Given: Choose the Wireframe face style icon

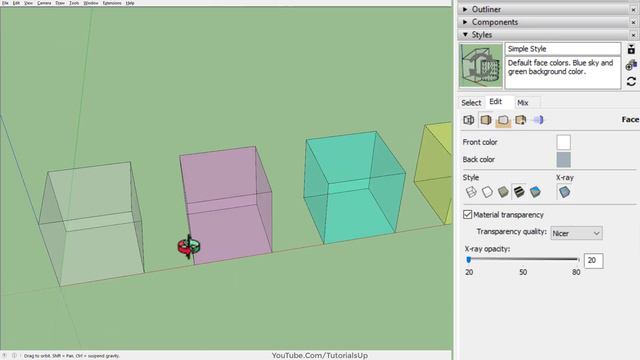Looking at the screenshot, I should (471, 192).
